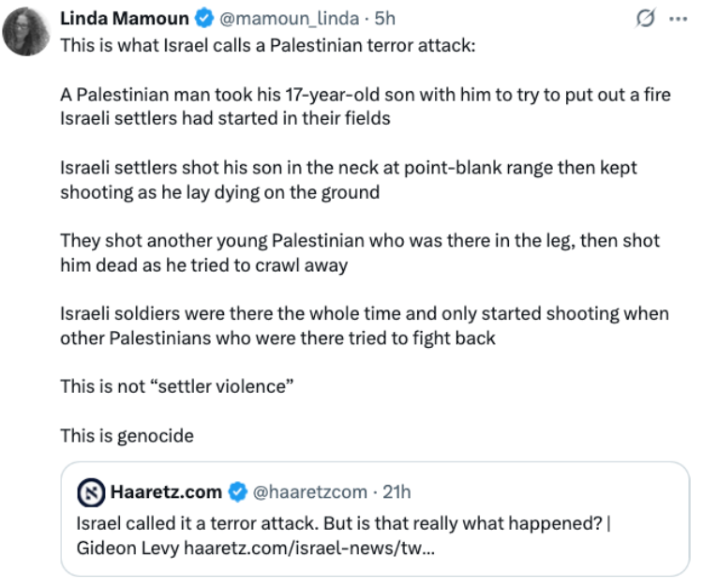Open the @haaretzcom handle
This screenshot has height=588, width=703.
[x=310, y=492]
